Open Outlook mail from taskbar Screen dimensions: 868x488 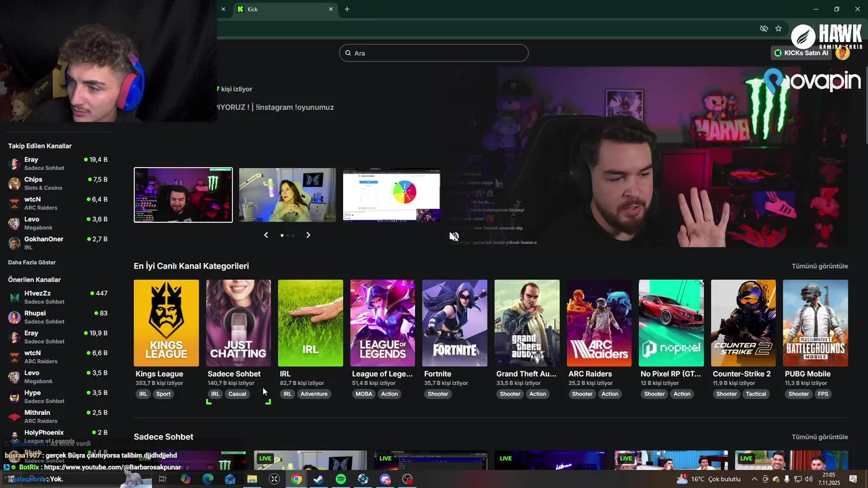230,479
